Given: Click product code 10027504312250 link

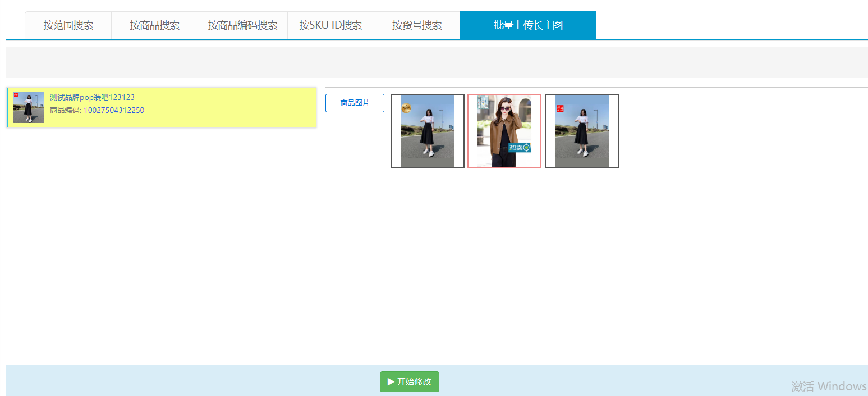Looking at the screenshot, I should pyautogui.click(x=114, y=111).
